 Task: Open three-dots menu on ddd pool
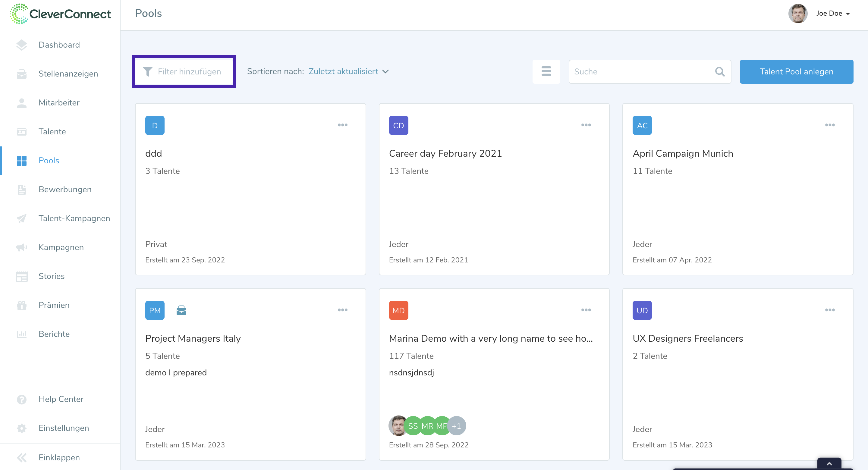[342, 125]
